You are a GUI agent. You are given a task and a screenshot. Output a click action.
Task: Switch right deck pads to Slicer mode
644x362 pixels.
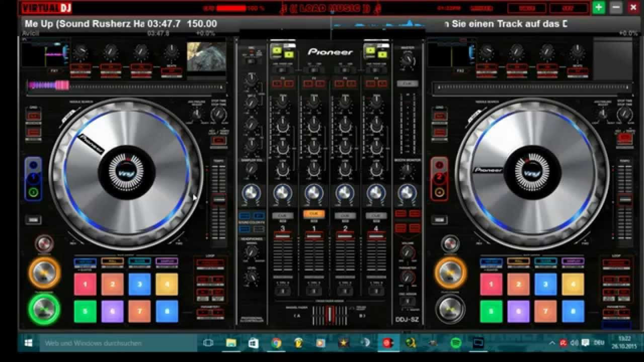[545, 261]
